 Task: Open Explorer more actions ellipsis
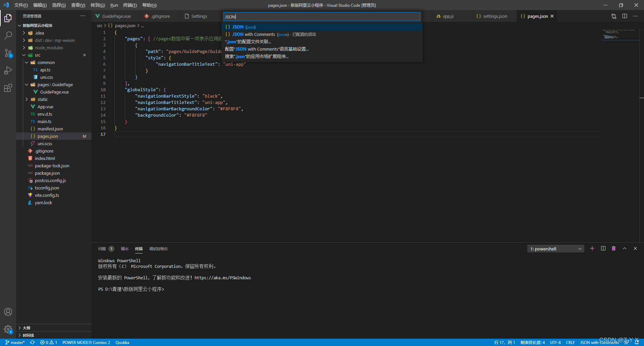click(83, 16)
